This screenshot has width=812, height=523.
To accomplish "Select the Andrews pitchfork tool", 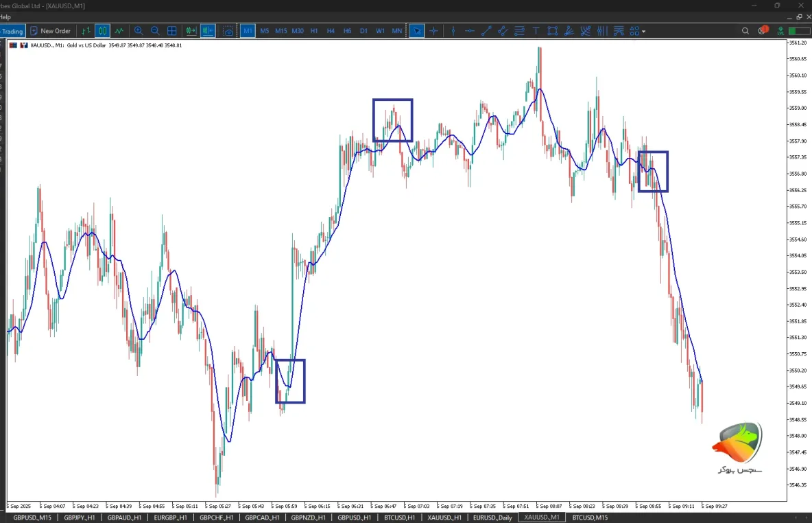I will [619, 31].
